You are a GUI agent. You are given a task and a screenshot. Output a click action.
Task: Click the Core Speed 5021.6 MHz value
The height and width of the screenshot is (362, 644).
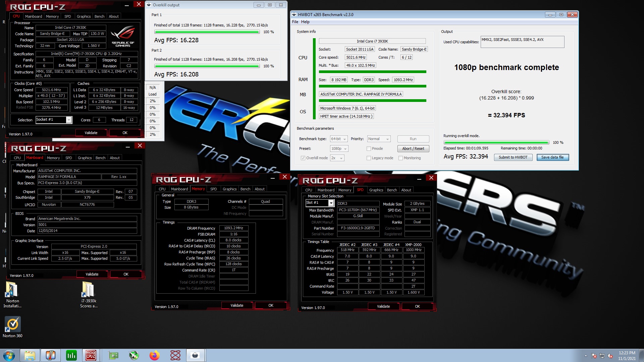point(51,90)
